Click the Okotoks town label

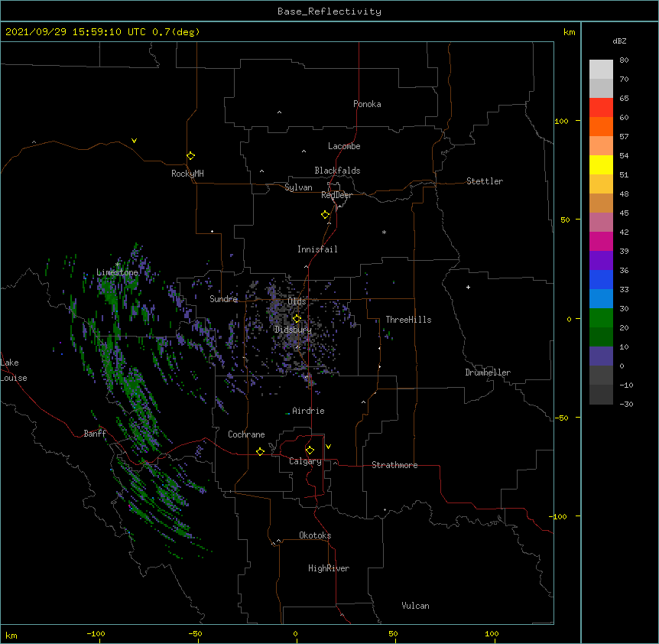click(x=315, y=535)
